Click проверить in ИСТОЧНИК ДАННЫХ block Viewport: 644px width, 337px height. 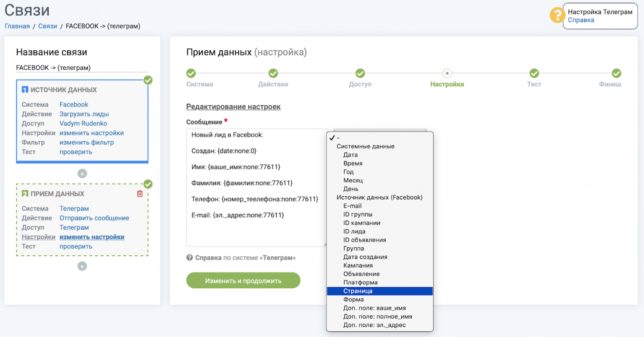(x=76, y=152)
